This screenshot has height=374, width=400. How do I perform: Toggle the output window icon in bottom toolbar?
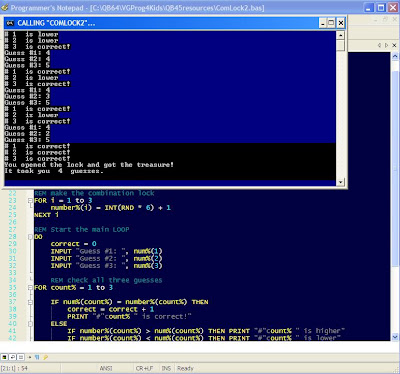click(x=4, y=357)
